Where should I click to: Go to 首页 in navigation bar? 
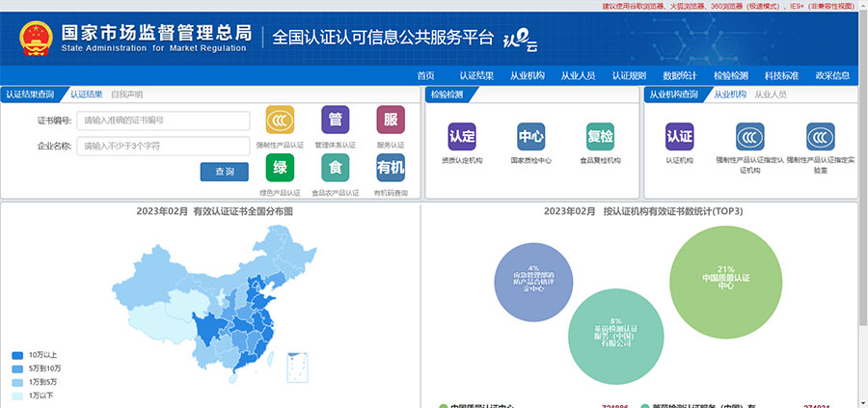tap(425, 76)
